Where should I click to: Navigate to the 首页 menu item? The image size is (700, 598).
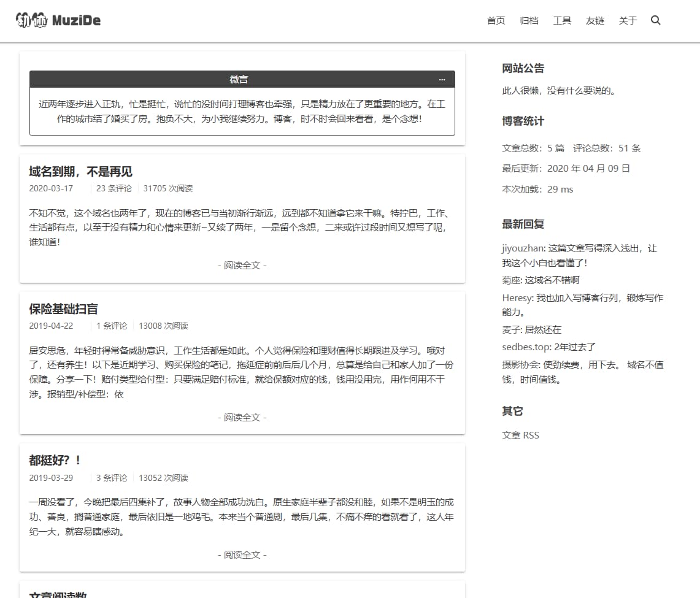tap(495, 20)
